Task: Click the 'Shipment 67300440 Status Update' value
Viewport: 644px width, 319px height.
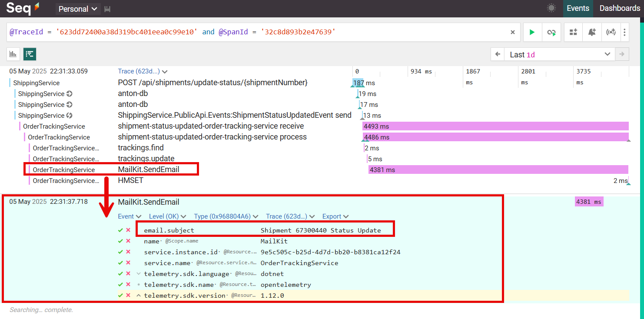Action: (x=321, y=230)
